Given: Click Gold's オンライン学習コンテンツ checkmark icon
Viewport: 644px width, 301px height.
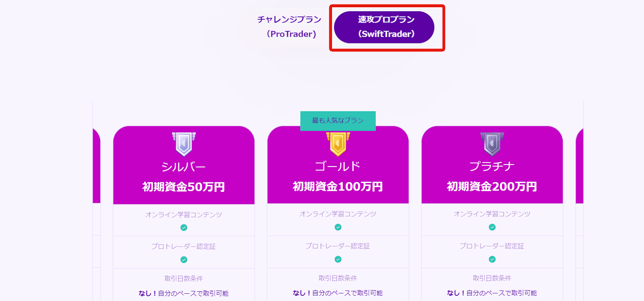Looking at the screenshot, I should (338, 227).
